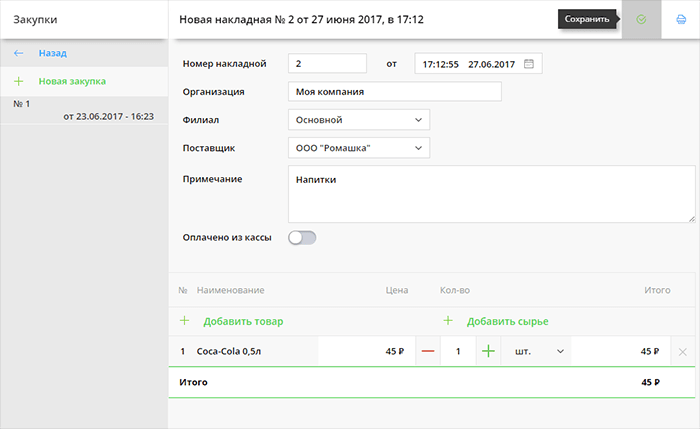
Task: Click the green plus quantity icon
Action: click(489, 351)
